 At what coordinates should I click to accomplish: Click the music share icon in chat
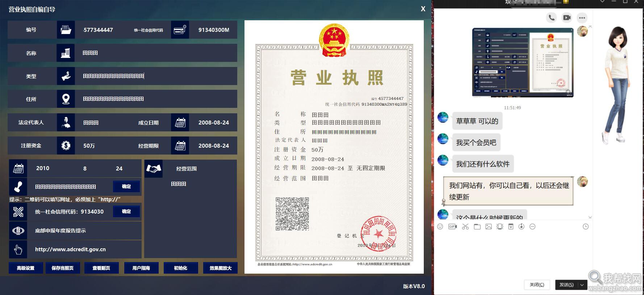point(522,227)
